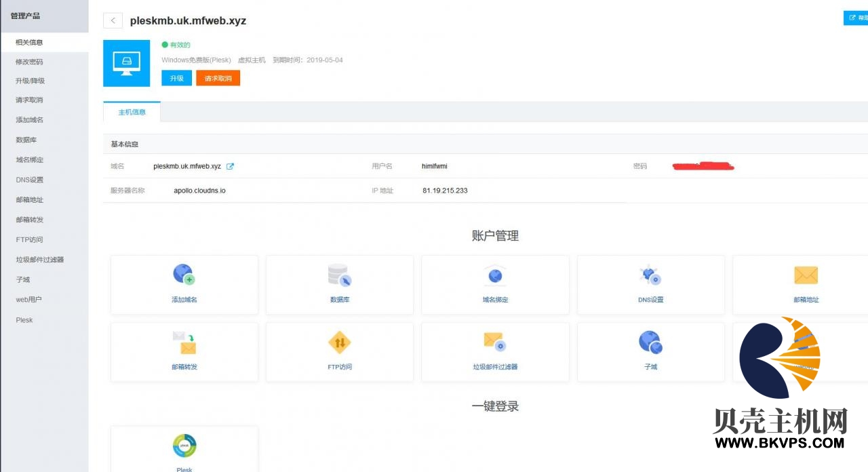Click the 邮箱地址 envelope icon
Image resolution: width=868 pixels, height=472 pixels.
click(x=806, y=275)
